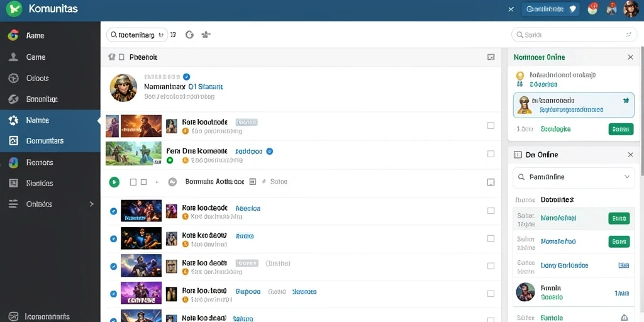The width and height of the screenshot is (644, 322).
Task: Open the dropdown arrow in the tootenitarg search pill
Action: point(161,35)
